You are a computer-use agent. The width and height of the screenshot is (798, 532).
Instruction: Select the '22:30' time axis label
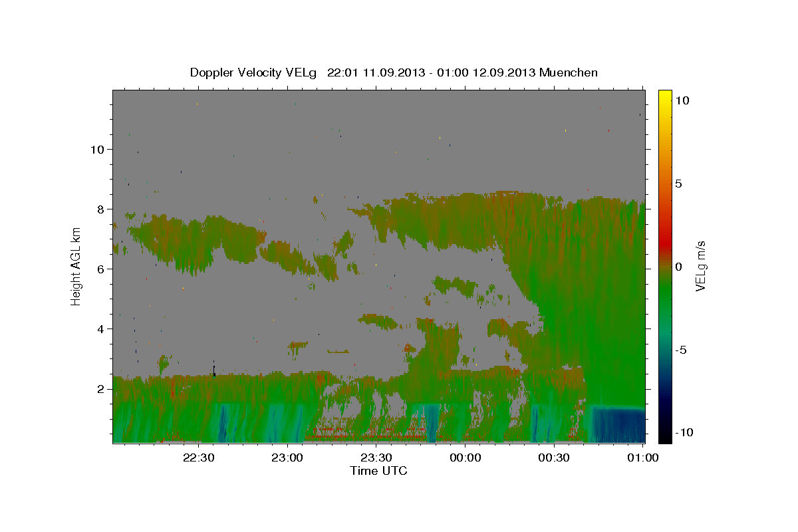point(199,458)
